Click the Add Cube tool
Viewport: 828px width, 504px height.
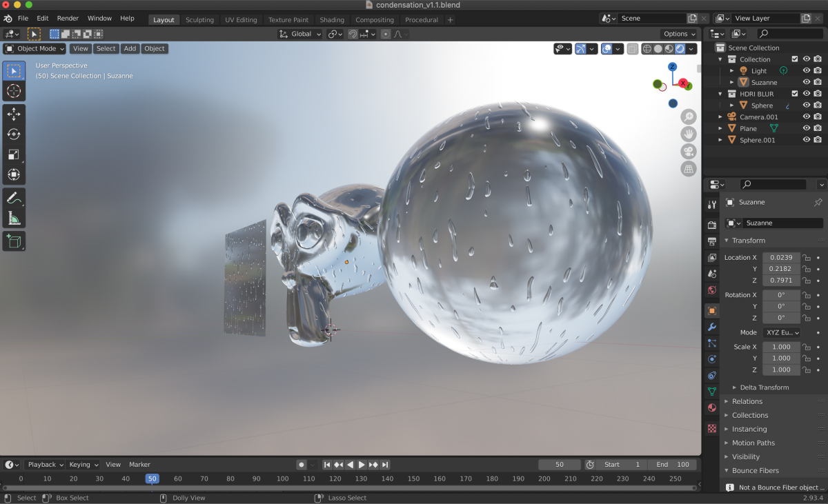pos(14,241)
